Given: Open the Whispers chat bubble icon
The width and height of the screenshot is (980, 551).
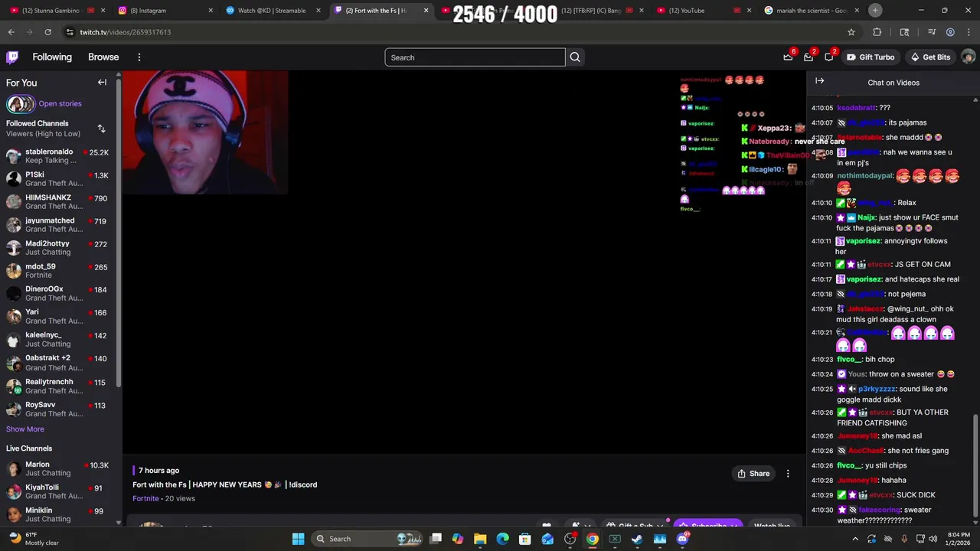Looking at the screenshot, I should pyautogui.click(x=829, y=57).
